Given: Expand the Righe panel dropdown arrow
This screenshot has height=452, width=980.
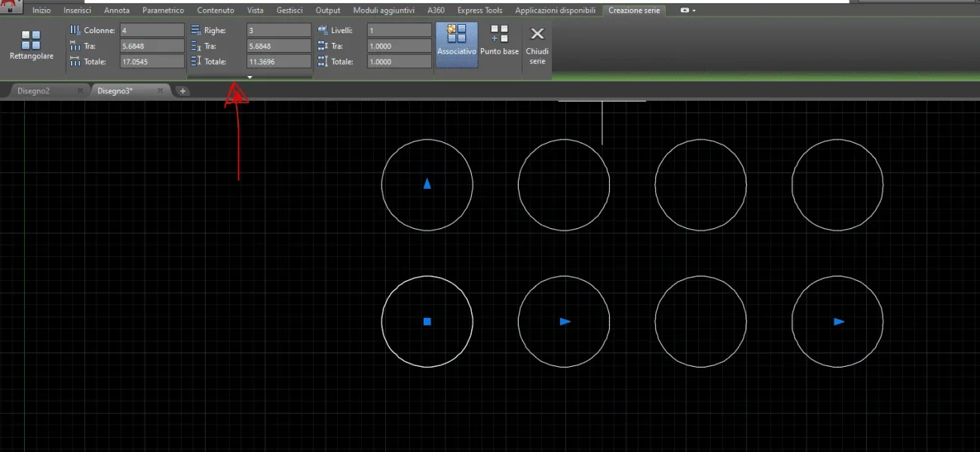Looking at the screenshot, I should click(250, 77).
